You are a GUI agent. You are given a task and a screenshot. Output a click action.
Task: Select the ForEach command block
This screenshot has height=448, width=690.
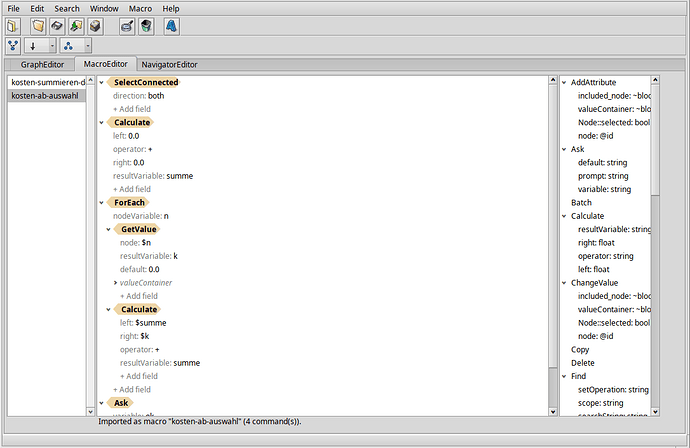(x=129, y=202)
